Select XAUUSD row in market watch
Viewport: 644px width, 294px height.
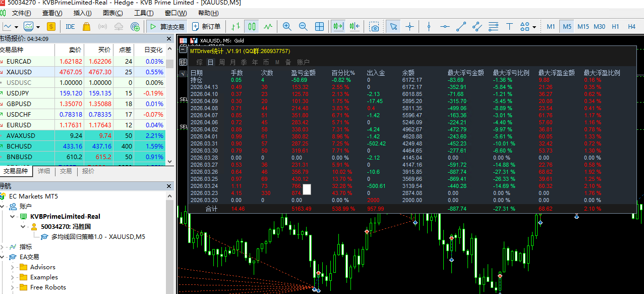coord(82,72)
